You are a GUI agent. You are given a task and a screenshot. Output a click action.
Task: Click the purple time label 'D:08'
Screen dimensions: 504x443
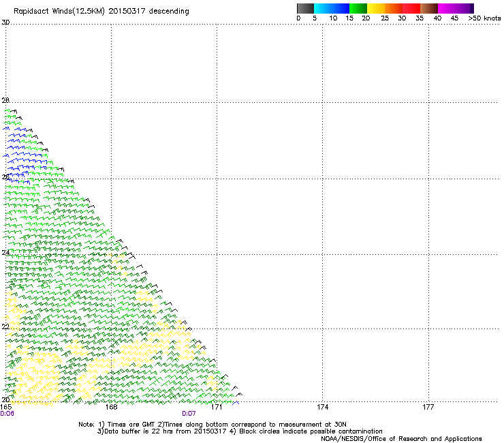(x=7, y=414)
